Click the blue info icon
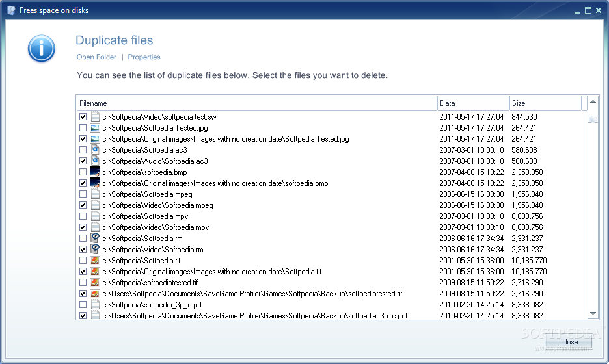This screenshot has width=609, height=364. (41, 48)
